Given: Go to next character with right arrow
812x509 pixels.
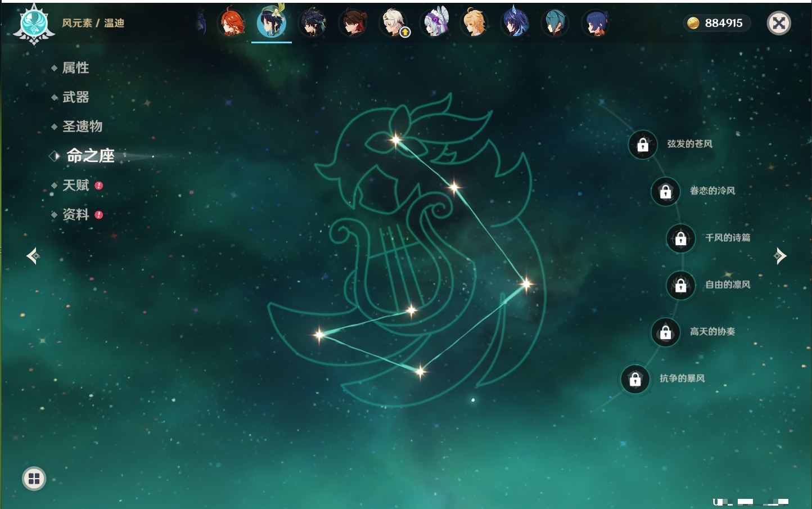Looking at the screenshot, I should coord(780,256).
